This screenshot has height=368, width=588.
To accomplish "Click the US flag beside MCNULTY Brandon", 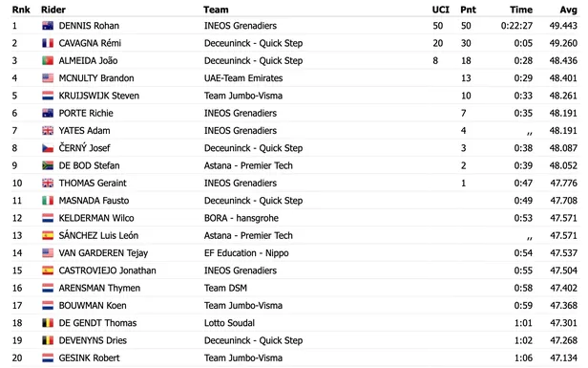I will click(x=48, y=78).
